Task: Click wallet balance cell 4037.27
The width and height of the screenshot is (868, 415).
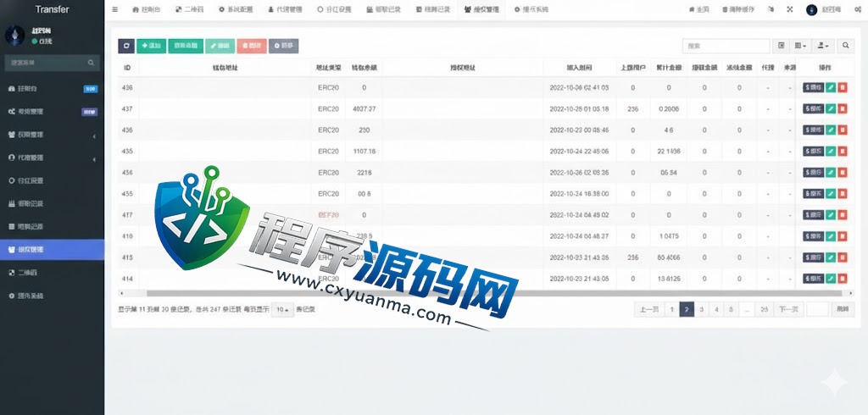Action: tap(364, 109)
